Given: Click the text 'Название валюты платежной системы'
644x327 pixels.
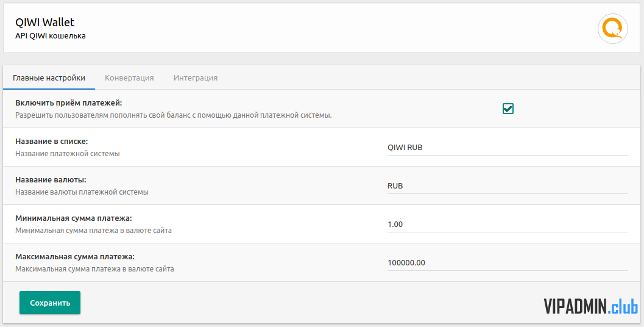Looking at the screenshot, I should click(82, 192).
